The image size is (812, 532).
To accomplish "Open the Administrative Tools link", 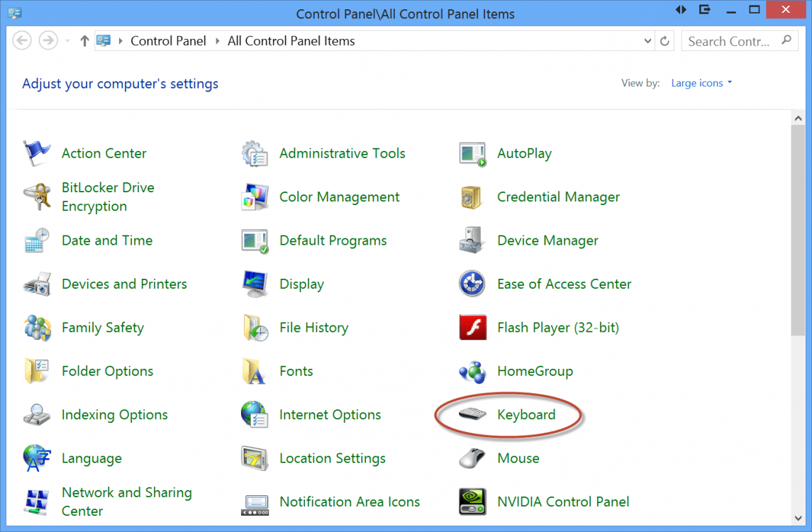I will coord(343,153).
